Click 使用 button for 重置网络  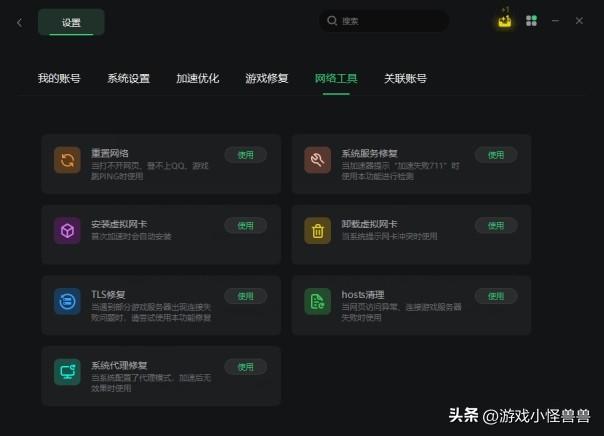tap(245, 155)
